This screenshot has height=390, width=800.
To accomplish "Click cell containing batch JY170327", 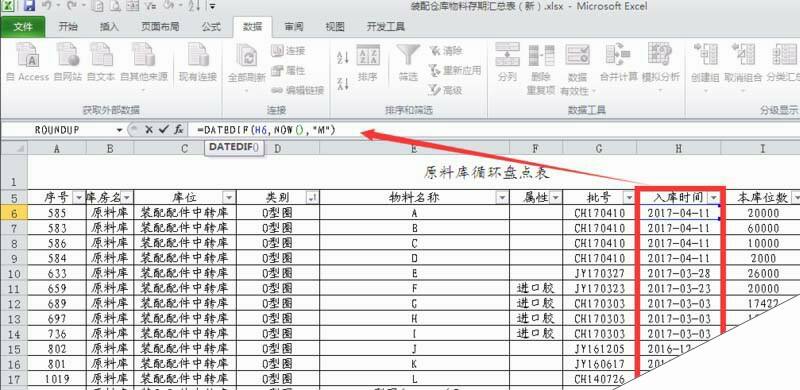I will 599,273.
